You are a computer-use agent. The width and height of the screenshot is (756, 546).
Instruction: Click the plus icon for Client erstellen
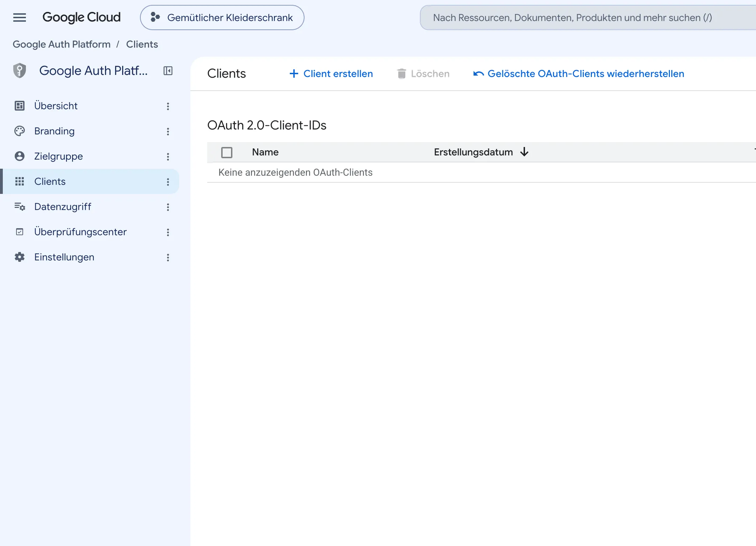pyautogui.click(x=294, y=73)
